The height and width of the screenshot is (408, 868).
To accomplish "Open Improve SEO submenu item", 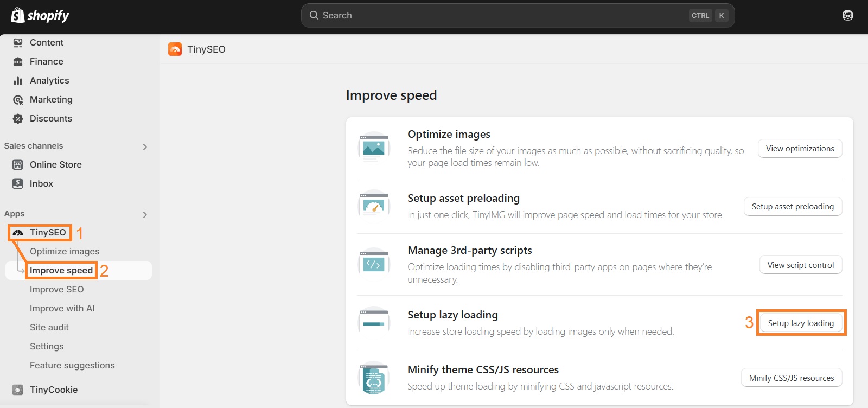I will tap(56, 289).
